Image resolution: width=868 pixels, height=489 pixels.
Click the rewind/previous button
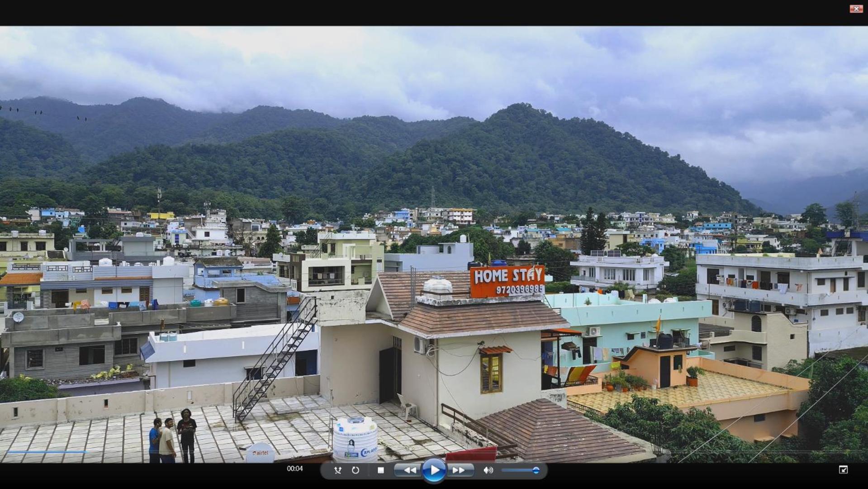tap(408, 470)
